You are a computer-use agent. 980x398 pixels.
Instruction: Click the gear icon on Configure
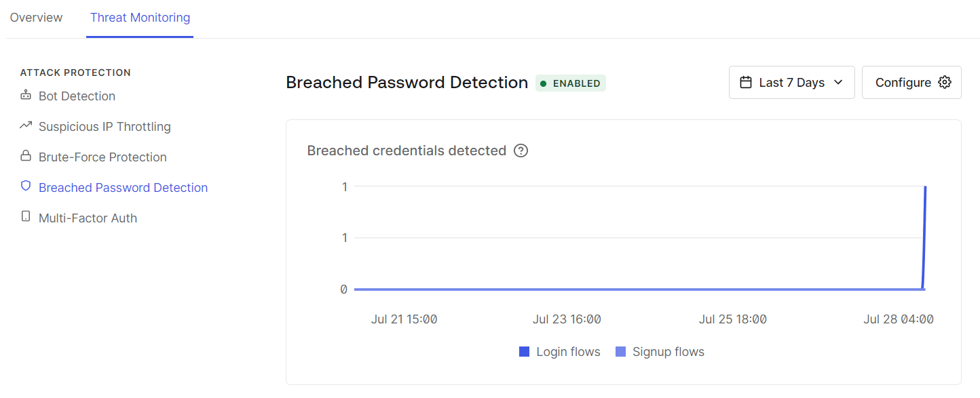(944, 83)
